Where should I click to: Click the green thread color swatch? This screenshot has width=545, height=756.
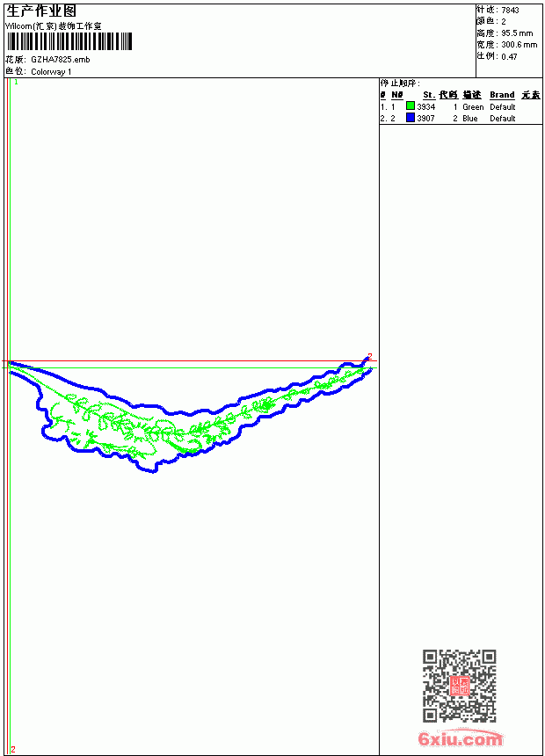[411, 105]
